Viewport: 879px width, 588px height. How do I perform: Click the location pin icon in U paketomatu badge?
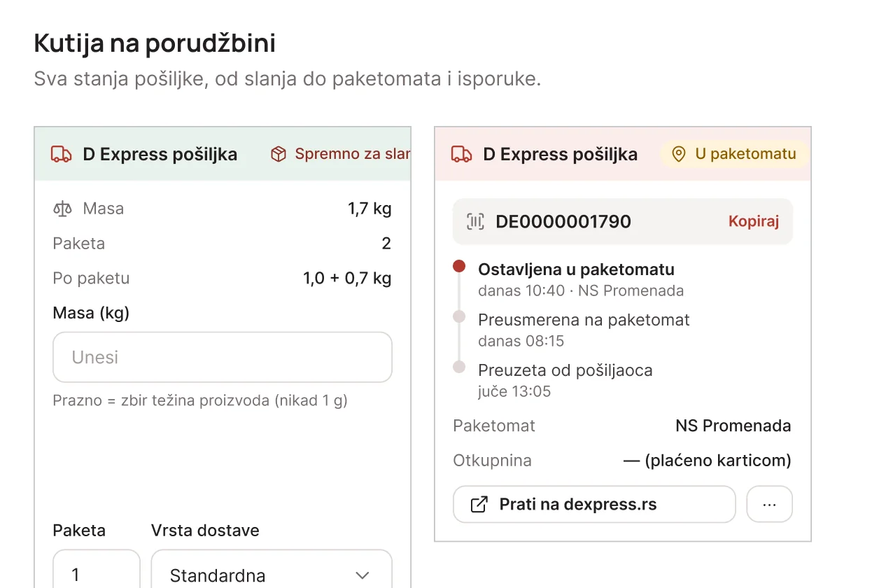click(678, 154)
